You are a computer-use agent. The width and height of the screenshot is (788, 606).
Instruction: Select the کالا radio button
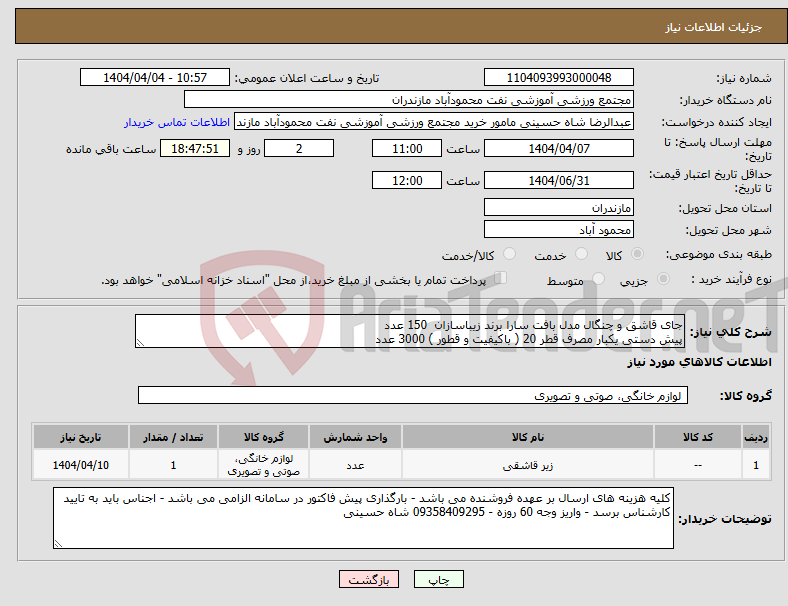coord(637,254)
